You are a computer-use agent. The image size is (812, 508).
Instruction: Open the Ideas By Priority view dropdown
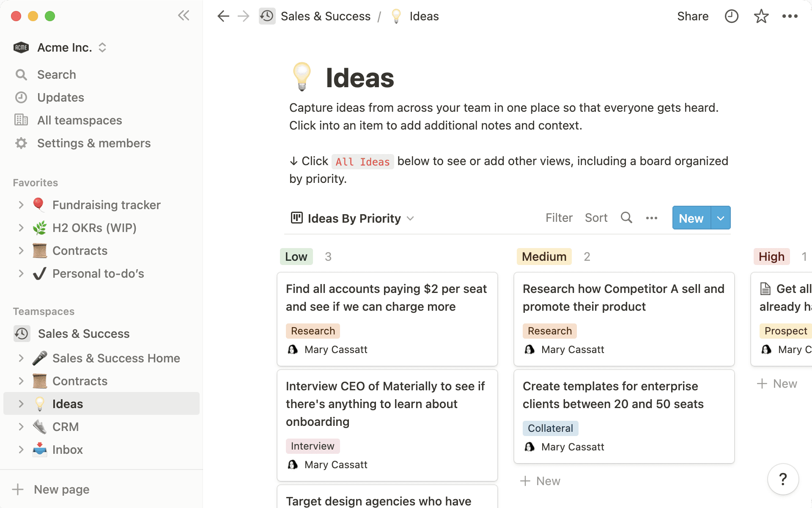point(410,218)
